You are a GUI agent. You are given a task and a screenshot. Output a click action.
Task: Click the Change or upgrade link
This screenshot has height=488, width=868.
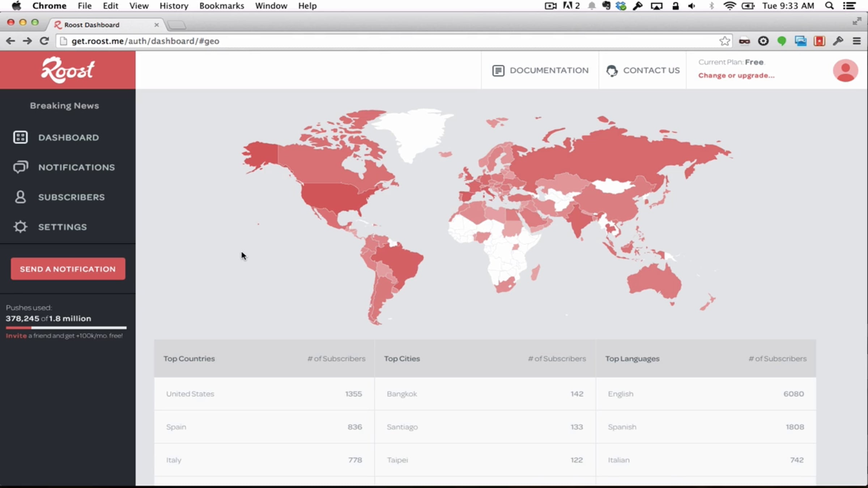736,75
